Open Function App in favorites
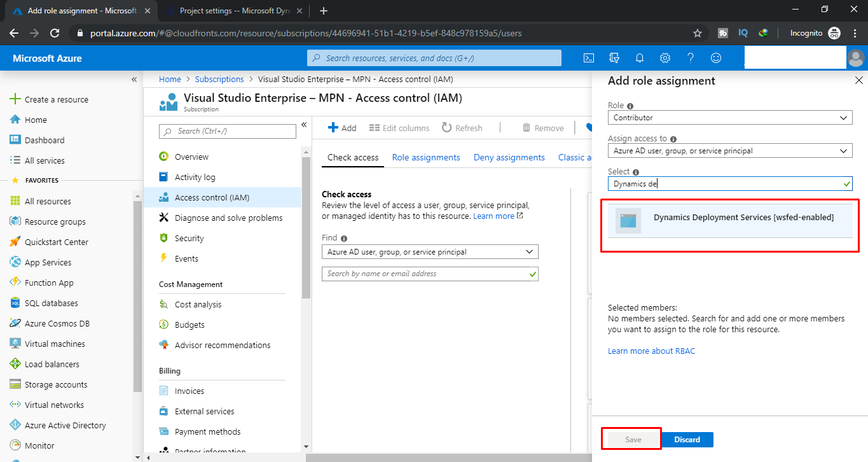Viewport: 868px width, 462px height. (x=49, y=283)
